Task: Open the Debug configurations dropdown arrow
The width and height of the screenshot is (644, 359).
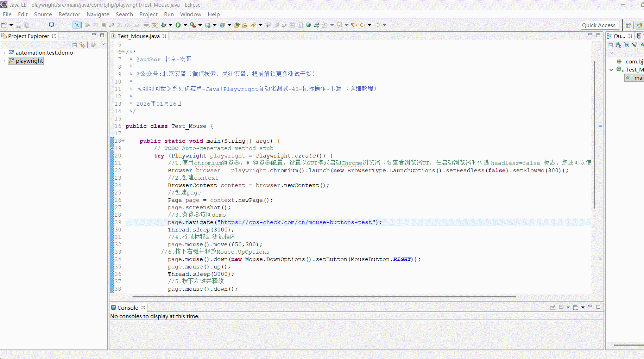Action: (x=170, y=25)
